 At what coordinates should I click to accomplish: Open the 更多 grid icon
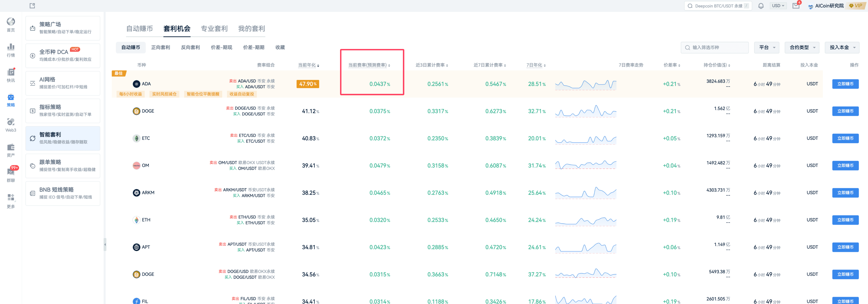[x=11, y=197]
